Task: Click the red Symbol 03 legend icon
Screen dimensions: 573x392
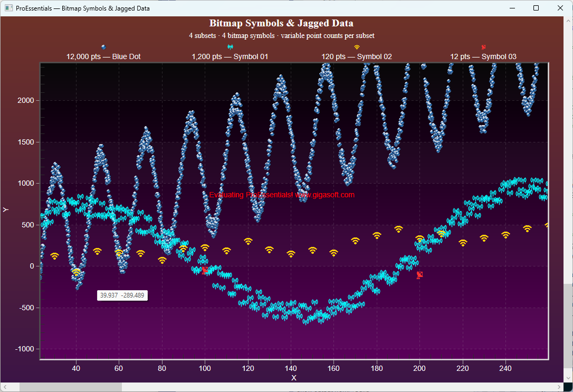Action: pyautogui.click(x=483, y=47)
